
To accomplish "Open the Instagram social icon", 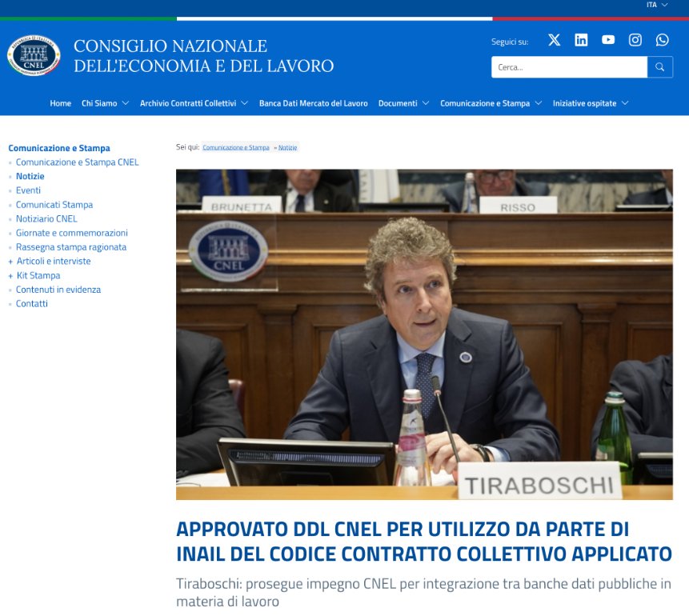I will [x=635, y=40].
